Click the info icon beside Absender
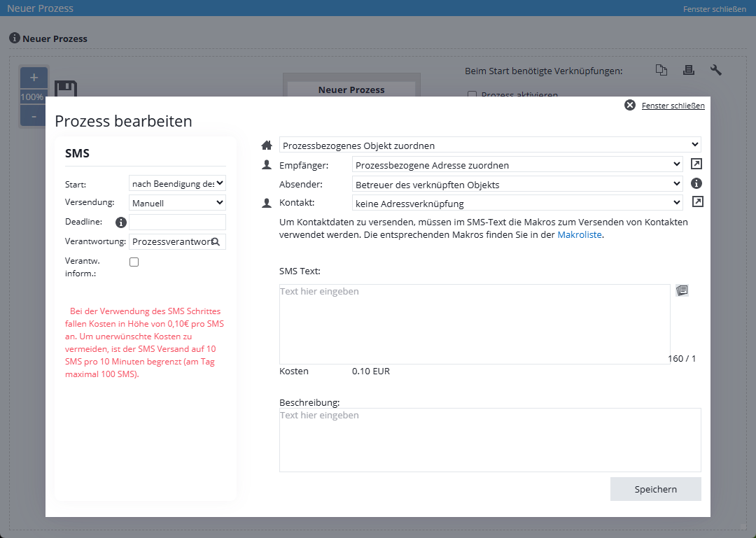756x538 pixels. pyautogui.click(x=696, y=184)
